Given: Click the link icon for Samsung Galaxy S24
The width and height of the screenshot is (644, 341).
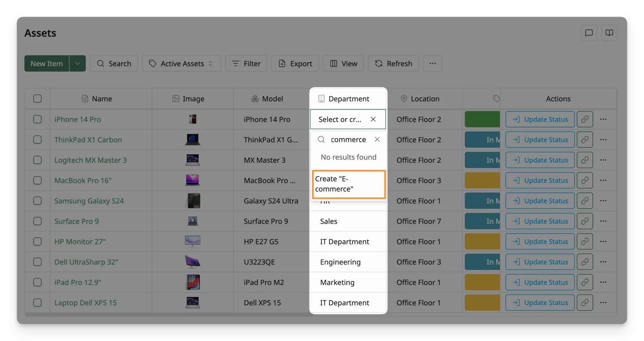Looking at the screenshot, I should [x=585, y=200].
